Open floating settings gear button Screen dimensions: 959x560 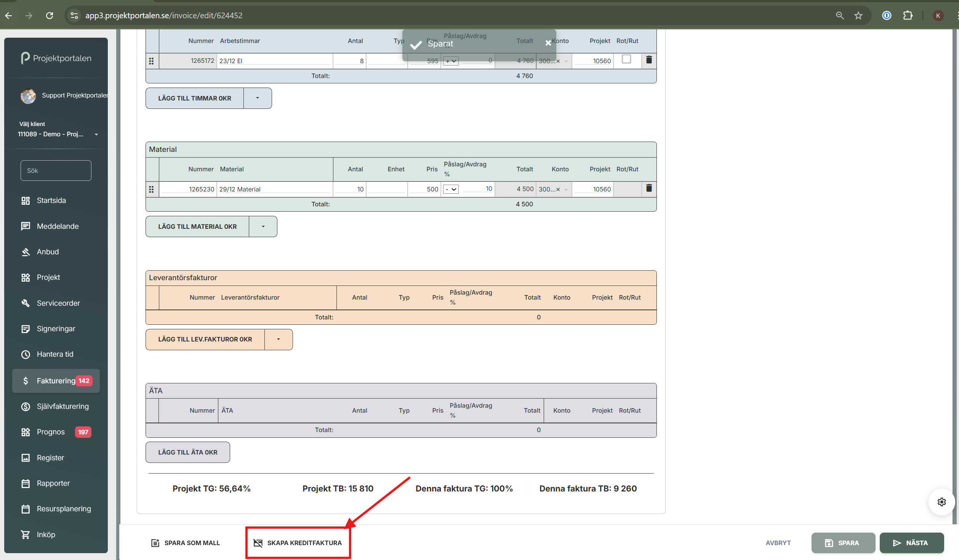point(941,502)
